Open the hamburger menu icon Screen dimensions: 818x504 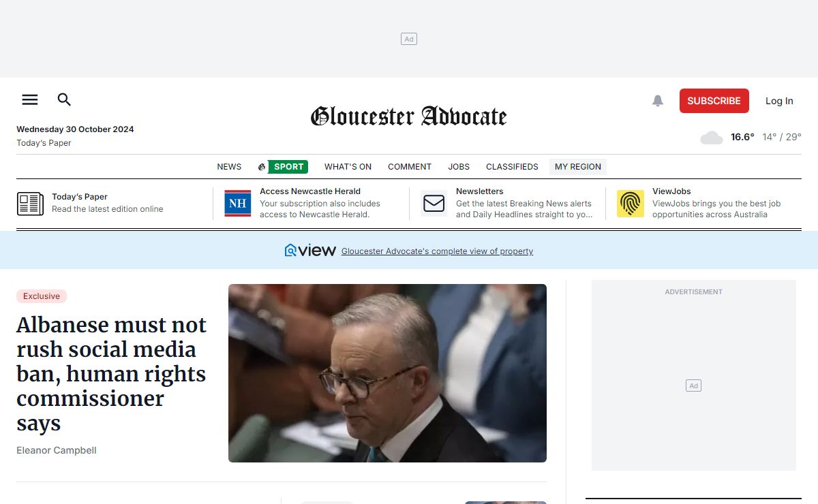pyautogui.click(x=30, y=100)
